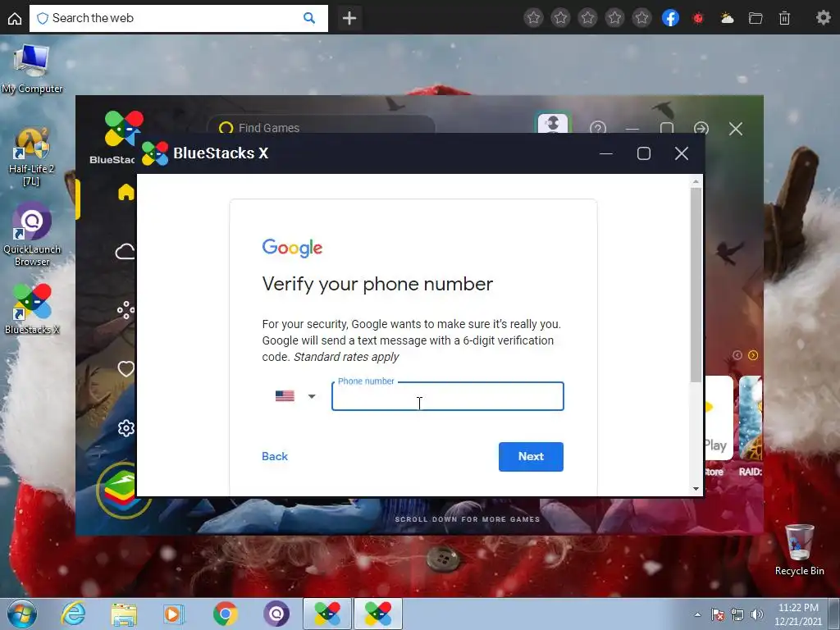
Task: Click the Phone number input field
Action: (447, 396)
